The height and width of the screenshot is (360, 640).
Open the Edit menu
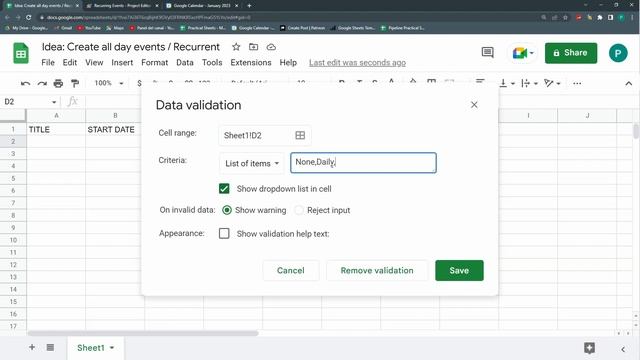(x=70, y=62)
